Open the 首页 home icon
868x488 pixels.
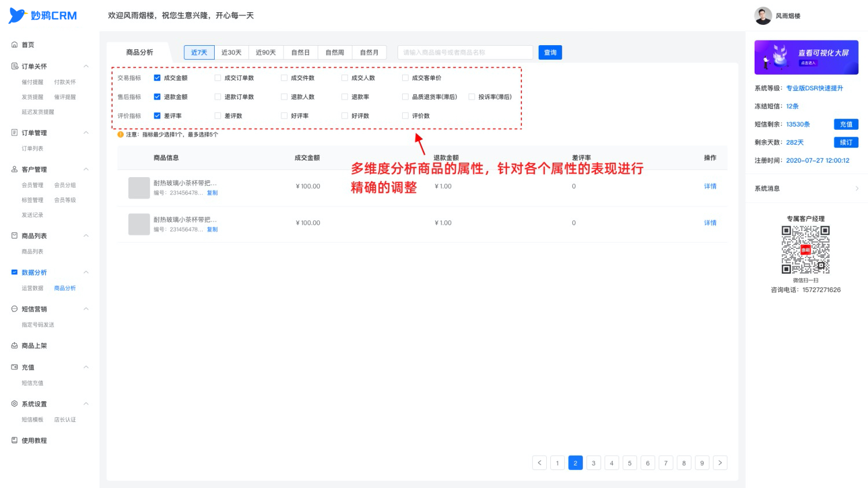[x=14, y=45]
